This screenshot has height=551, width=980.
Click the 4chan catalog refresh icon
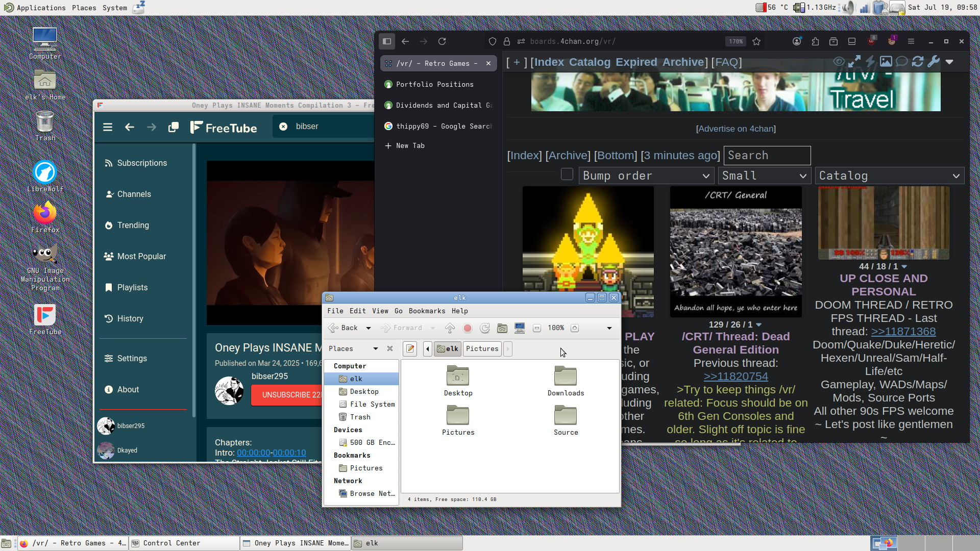pyautogui.click(x=918, y=62)
